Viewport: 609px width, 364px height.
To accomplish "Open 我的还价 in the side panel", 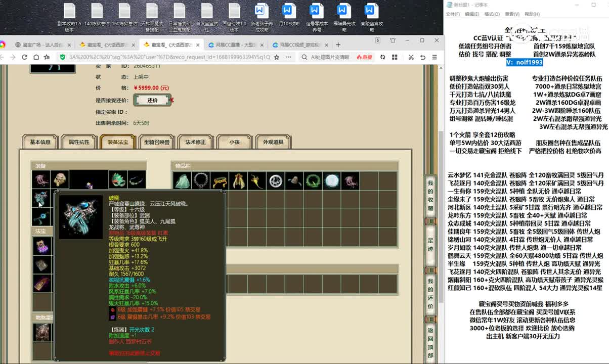I will point(430,294).
